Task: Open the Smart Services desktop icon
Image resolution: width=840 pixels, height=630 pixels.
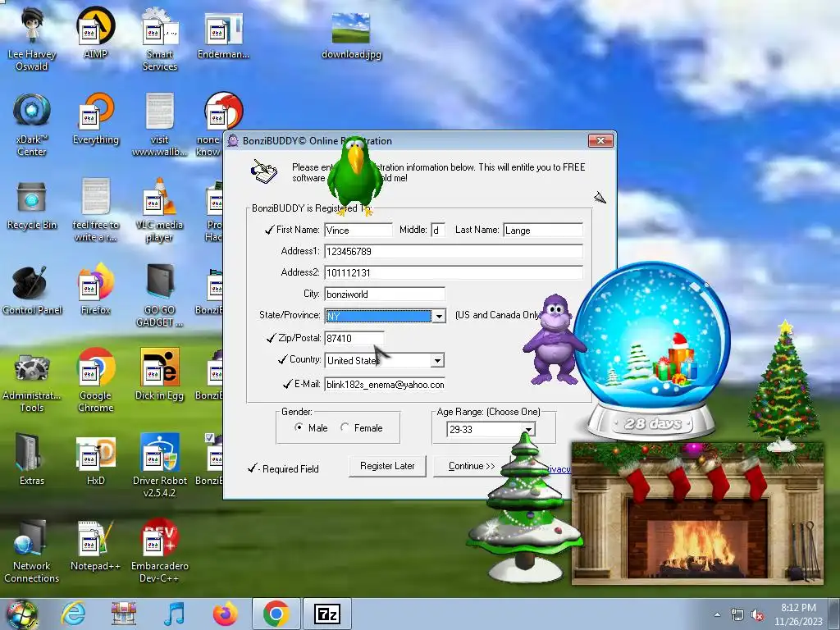Action: click(x=160, y=40)
